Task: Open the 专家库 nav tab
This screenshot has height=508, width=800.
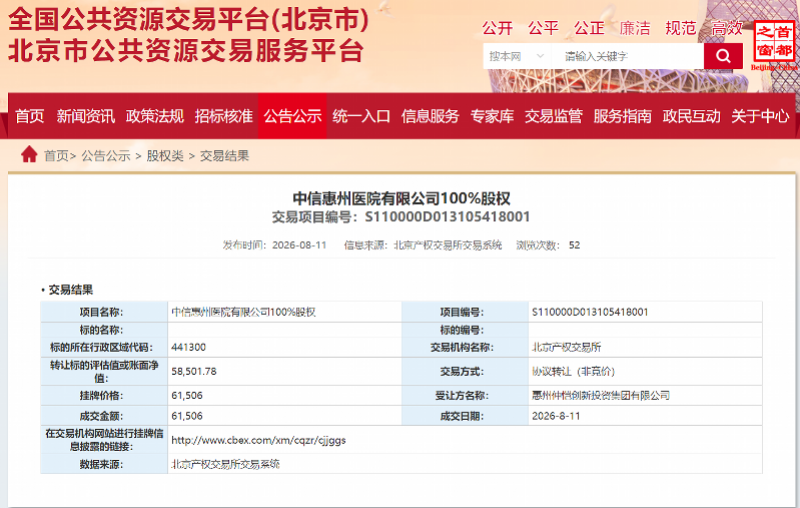Action: pyautogui.click(x=492, y=116)
